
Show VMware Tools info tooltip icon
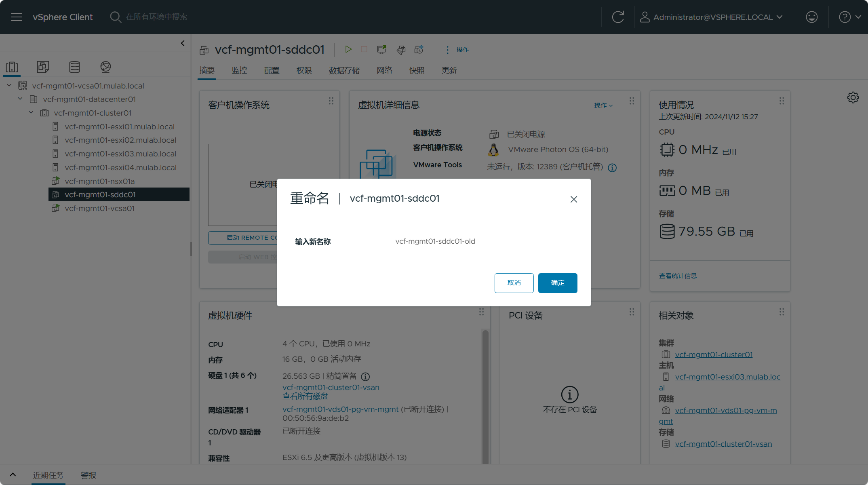(612, 168)
